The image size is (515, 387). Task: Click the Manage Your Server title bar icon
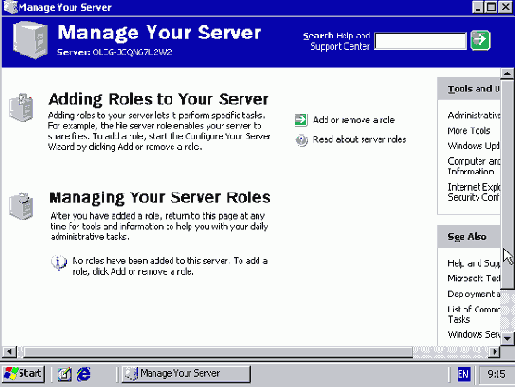pos(10,7)
